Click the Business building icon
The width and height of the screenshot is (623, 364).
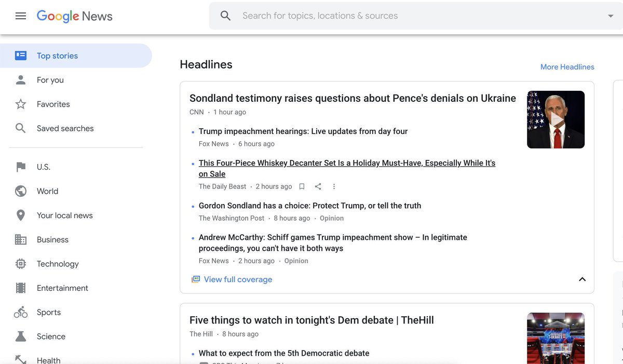[21, 239]
